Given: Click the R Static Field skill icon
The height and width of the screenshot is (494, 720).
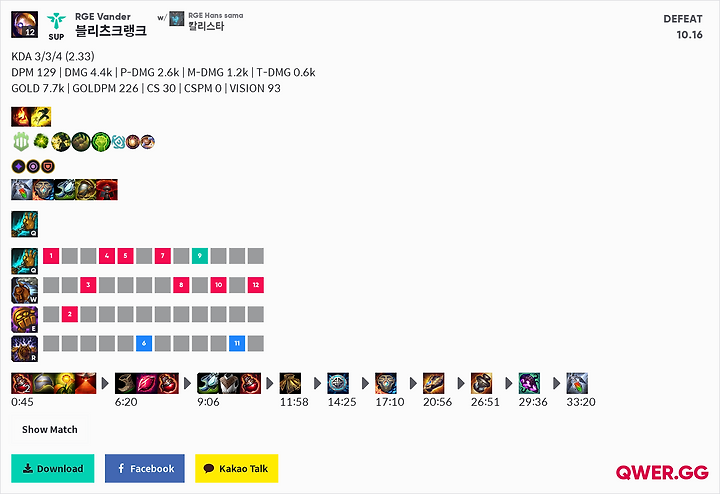Looking at the screenshot, I should tap(24, 349).
